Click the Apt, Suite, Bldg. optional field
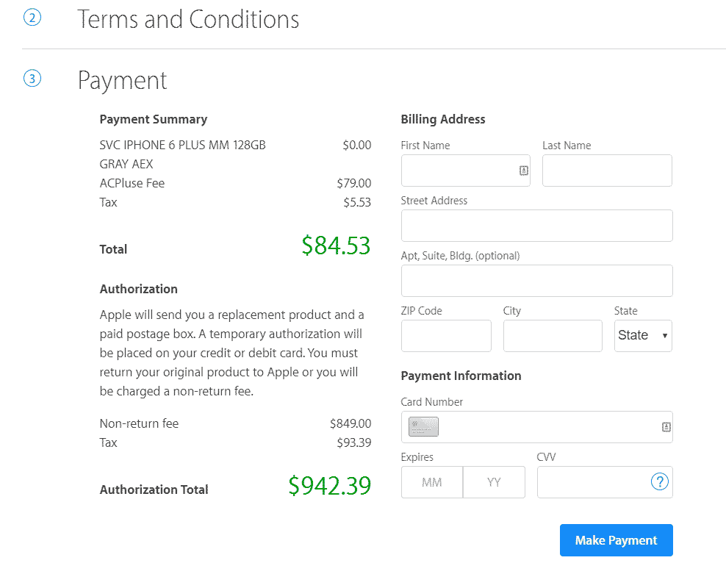This screenshot has height=588, width=726. click(x=536, y=281)
